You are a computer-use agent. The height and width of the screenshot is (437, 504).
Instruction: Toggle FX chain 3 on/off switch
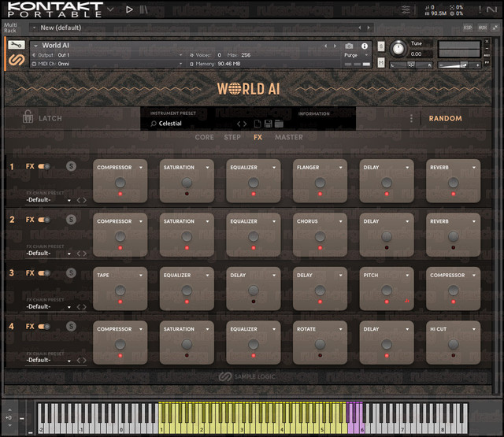click(x=44, y=273)
